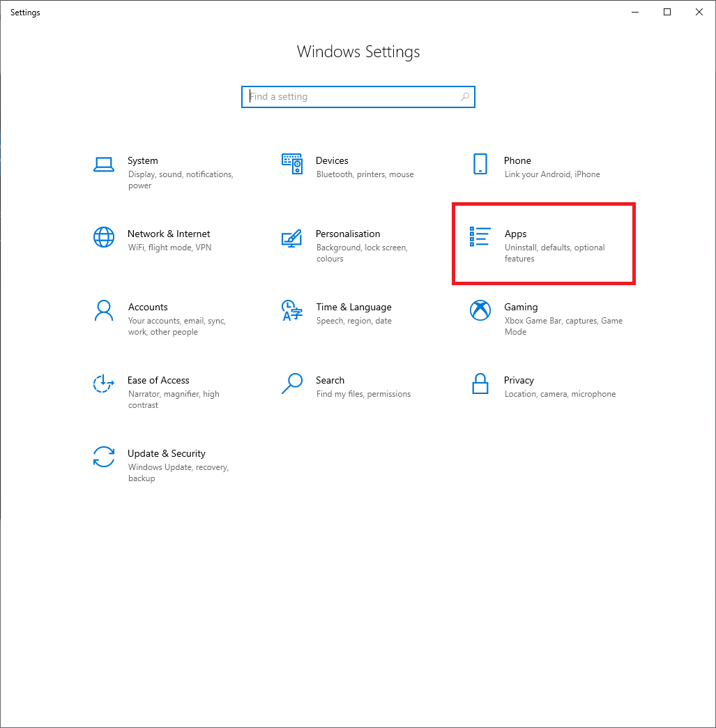Open the Network & Internet globe icon
Image resolution: width=716 pixels, height=728 pixels.
[x=104, y=237]
